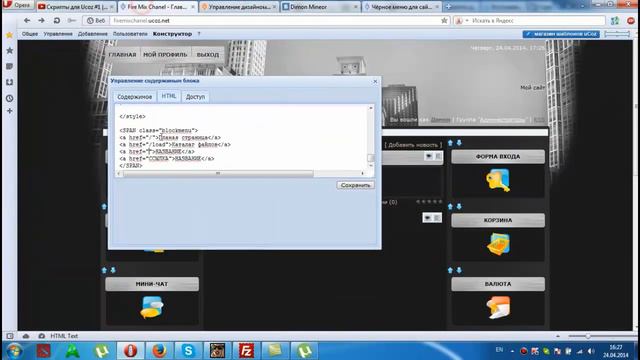Move МИНИ-ЧАТ block down arrow
This screenshot has width=640, height=360.
pos(113,270)
